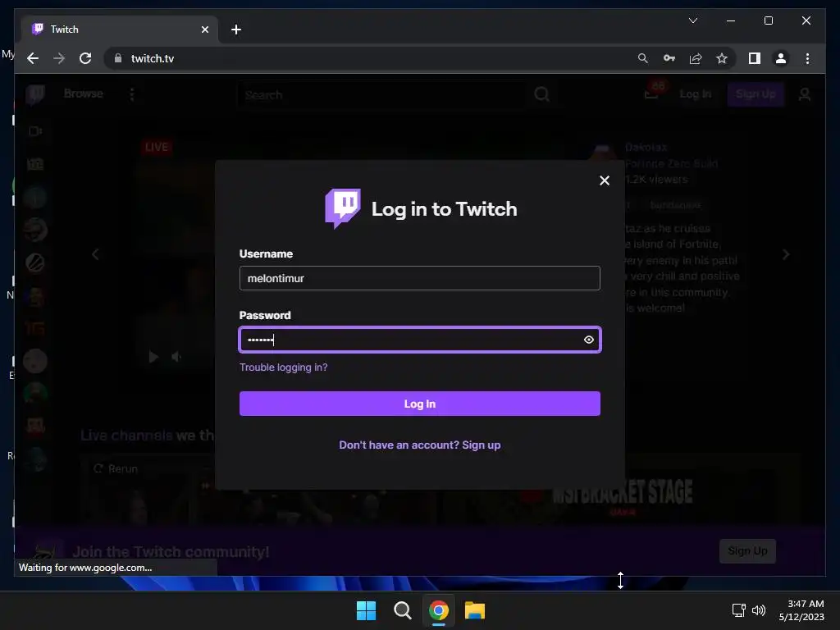The height and width of the screenshot is (630, 840).
Task: Go back using the browser back arrow
Action: coord(33,58)
